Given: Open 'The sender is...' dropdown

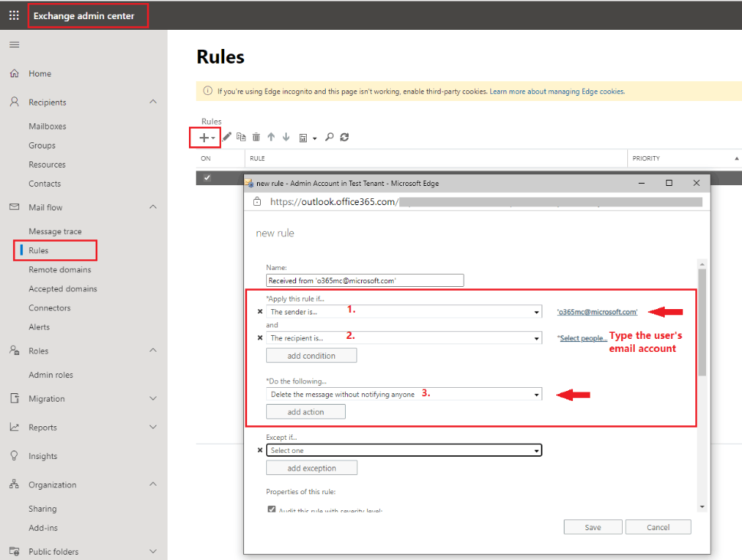Looking at the screenshot, I should (404, 311).
